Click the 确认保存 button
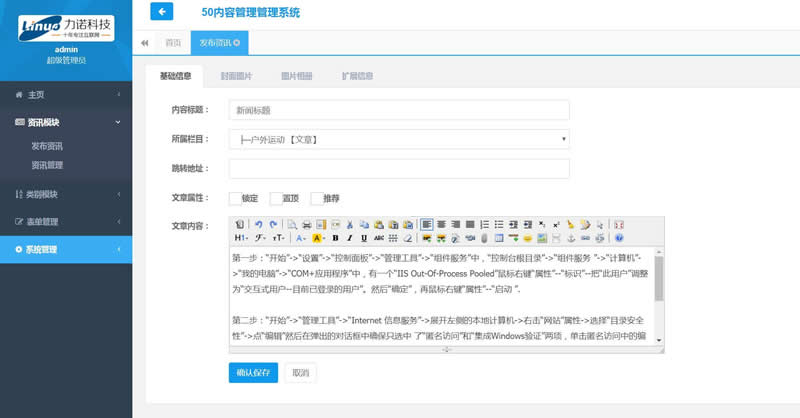Screen dimensions: 800x418 coord(252,373)
